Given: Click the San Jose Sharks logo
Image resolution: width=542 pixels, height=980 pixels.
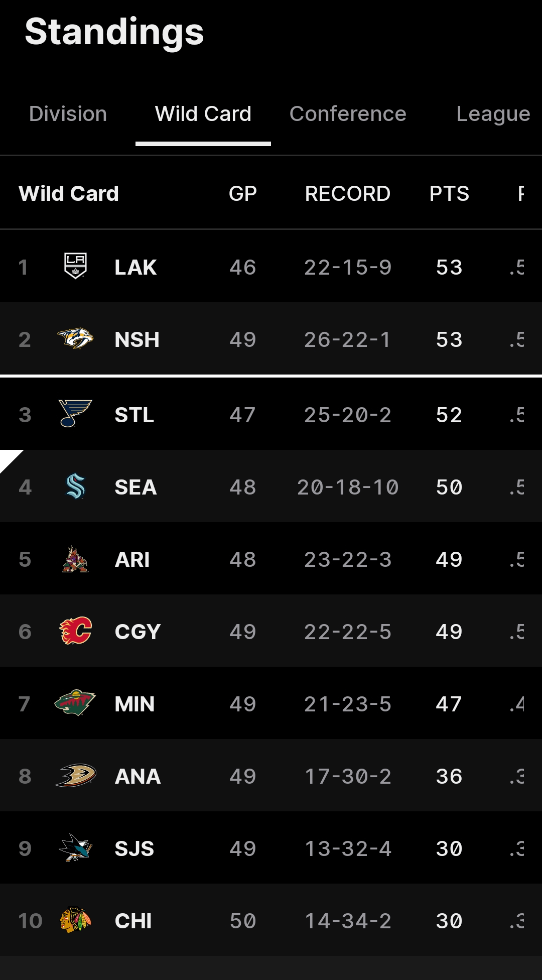Looking at the screenshot, I should (x=75, y=848).
